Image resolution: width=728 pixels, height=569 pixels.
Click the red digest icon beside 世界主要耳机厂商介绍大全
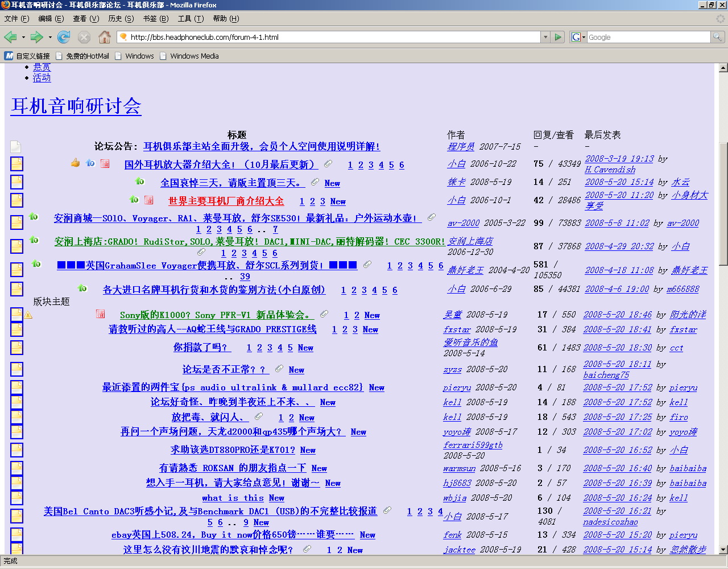pyautogui.click(x=148, y=200)
